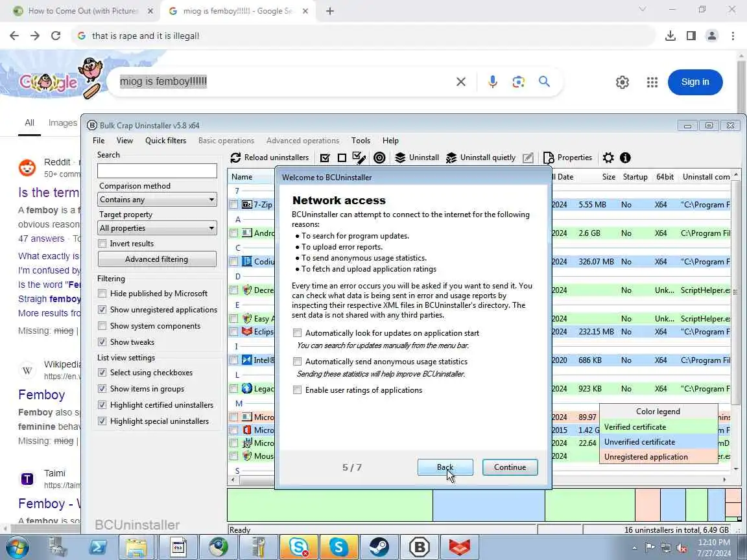
Task: Open the View menu
Action: 124,141
